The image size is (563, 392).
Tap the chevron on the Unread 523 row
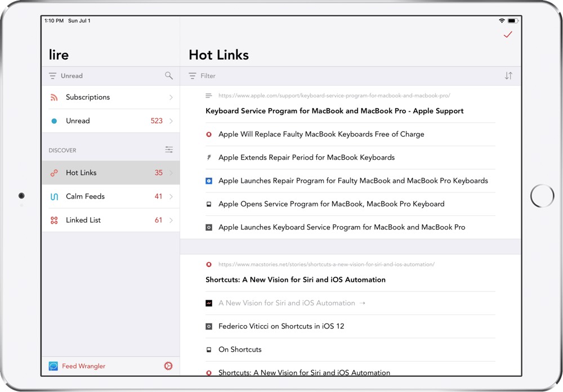[x=171, y=121]
